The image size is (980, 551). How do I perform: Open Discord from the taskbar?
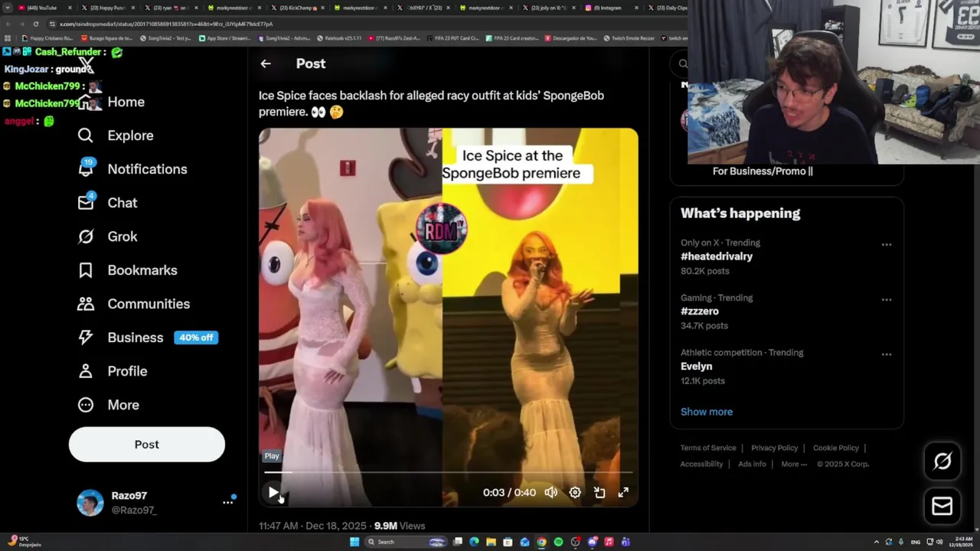tap(592, 542)
